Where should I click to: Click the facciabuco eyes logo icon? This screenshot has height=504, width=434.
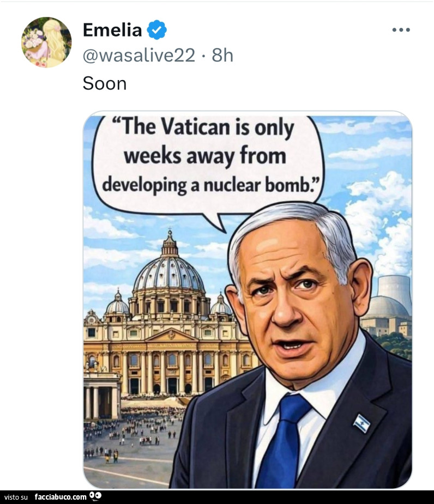pyautogui.click(x=96, y=496)
